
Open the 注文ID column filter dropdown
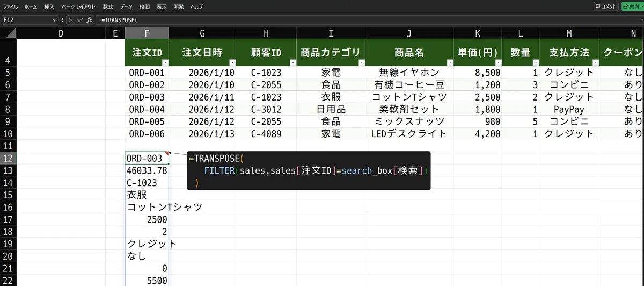point(165,62)
